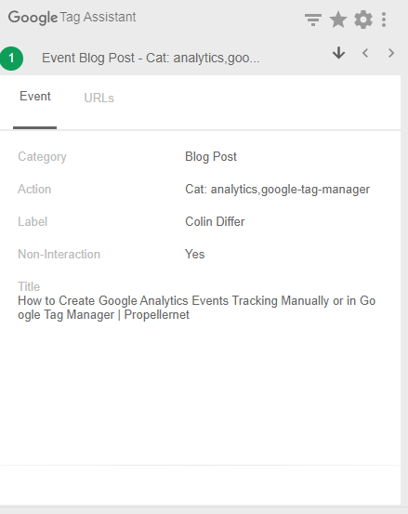Click the Google Tag Assistant logo
The height and width of the screenshot is (514, 408).
tap(72, 17)
